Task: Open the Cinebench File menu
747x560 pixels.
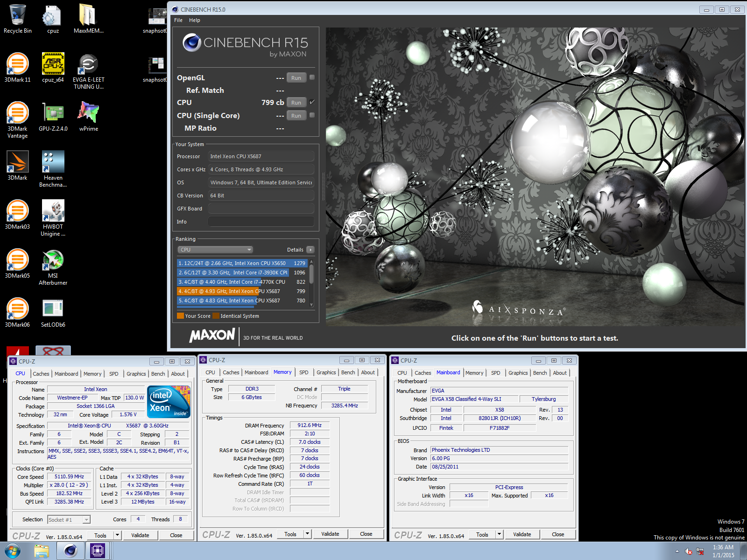Action: coord(178,20)
